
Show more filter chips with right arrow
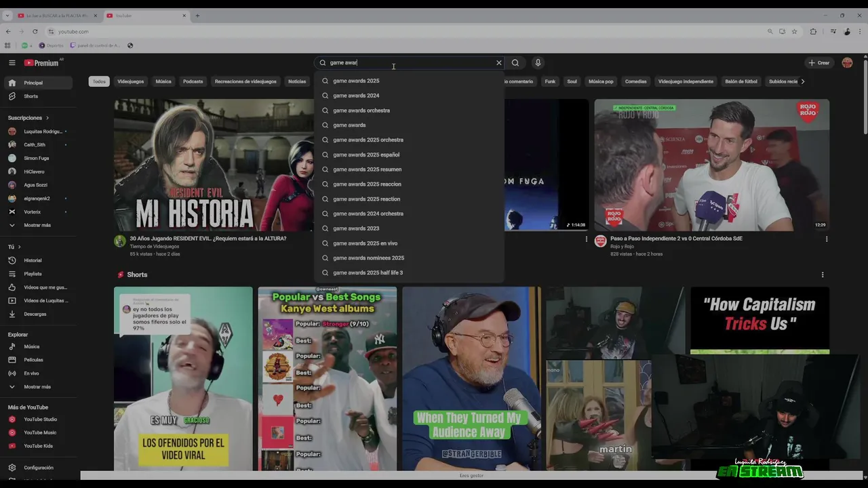[x=803, y=81]
